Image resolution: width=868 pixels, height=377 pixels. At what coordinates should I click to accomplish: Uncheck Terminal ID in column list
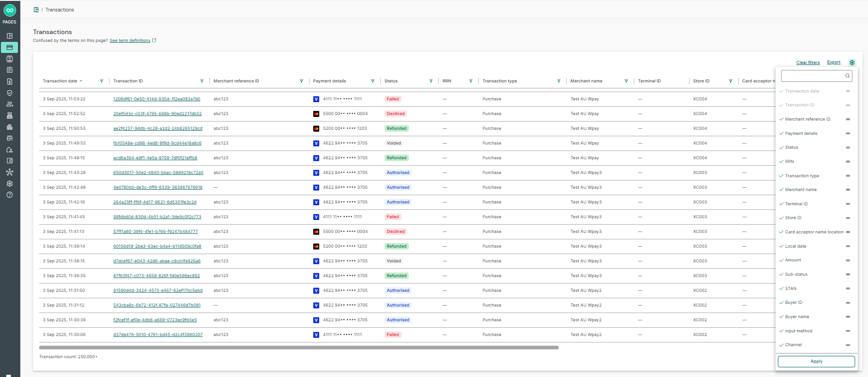pyautogui.click(x=782, y=204)
